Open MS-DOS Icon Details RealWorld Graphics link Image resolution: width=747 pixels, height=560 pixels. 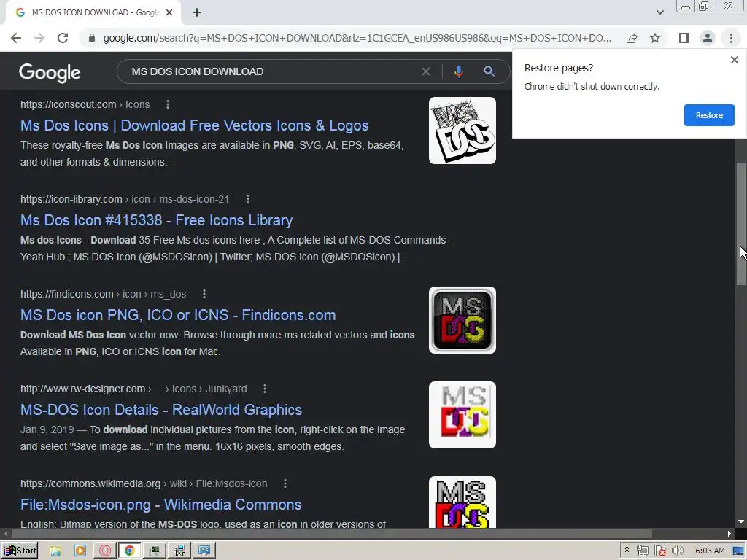161,410
